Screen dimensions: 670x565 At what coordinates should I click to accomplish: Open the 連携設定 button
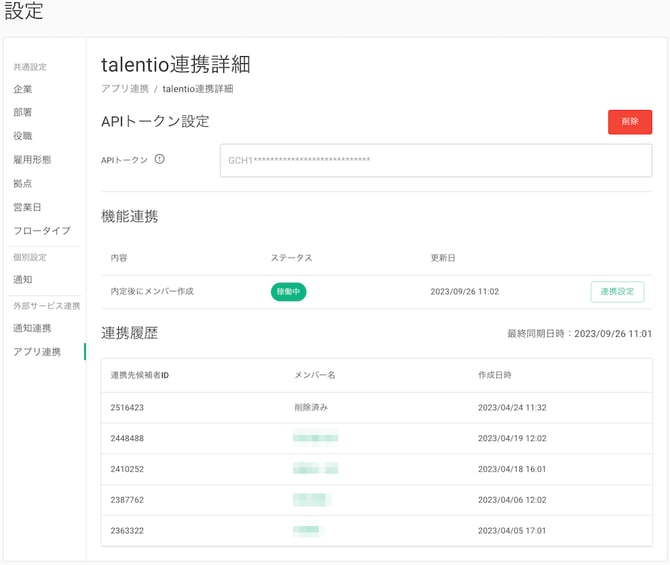[617, 291]
